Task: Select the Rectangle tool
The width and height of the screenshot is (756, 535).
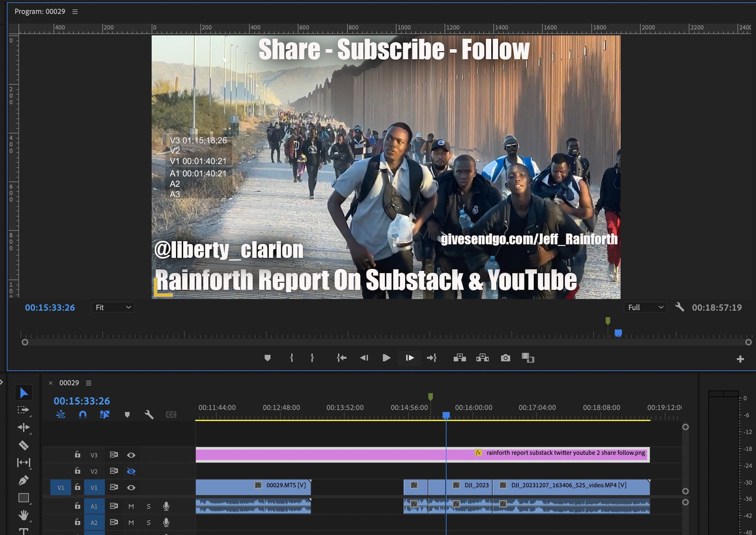Action: [x=24, y=497]
